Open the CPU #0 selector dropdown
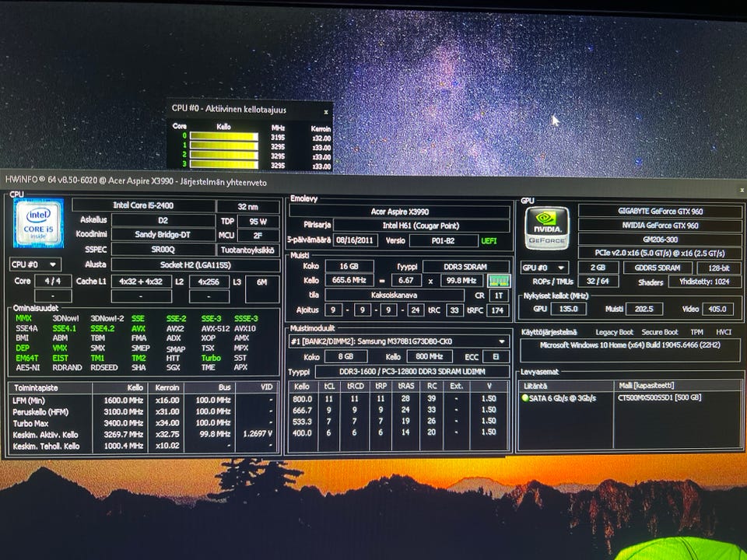The height and width of the screenshot is (560, 747). tap(35, 264)
